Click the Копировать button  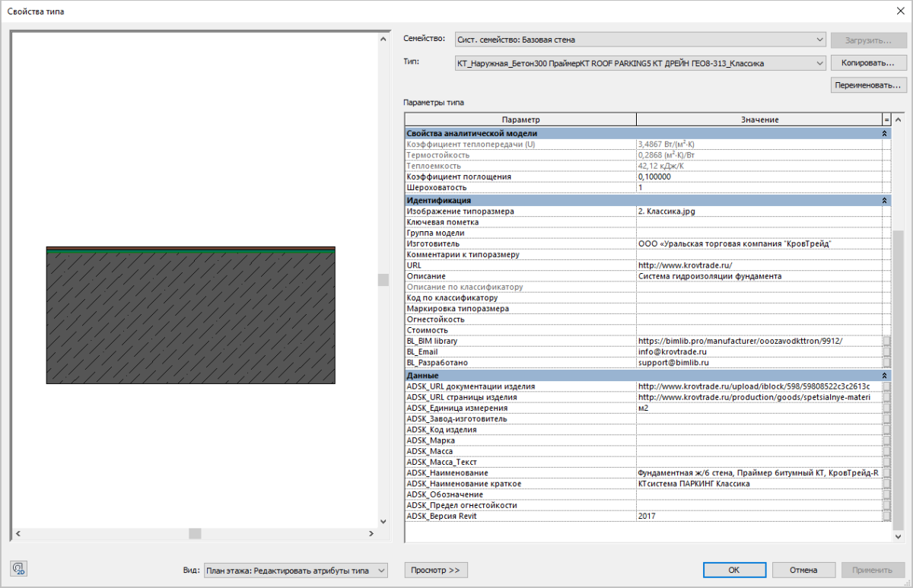(868, 63)
